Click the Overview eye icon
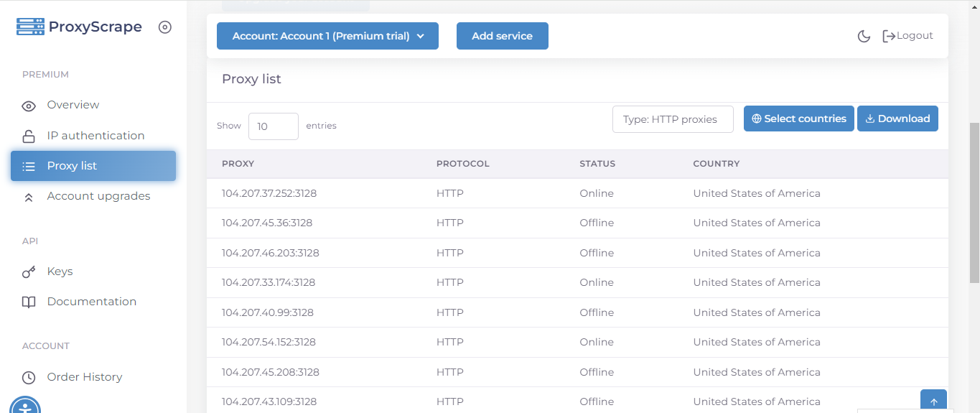The height and width of the screenshot is (413, 980). click(29, 106)
